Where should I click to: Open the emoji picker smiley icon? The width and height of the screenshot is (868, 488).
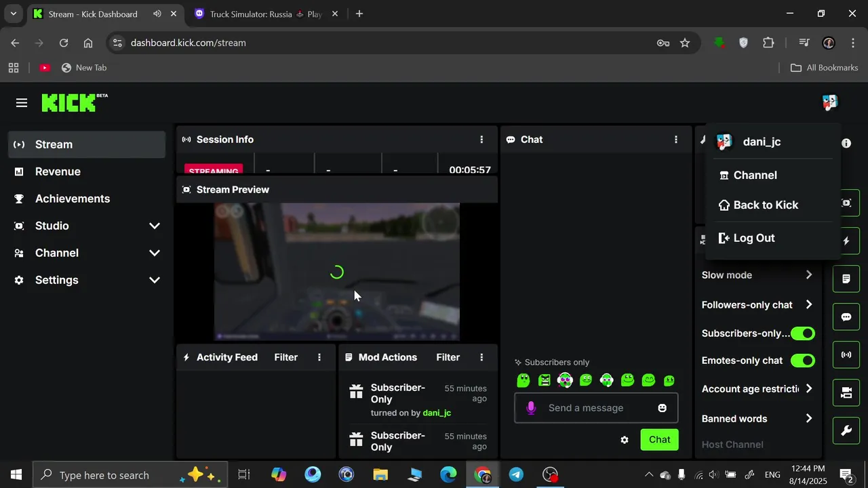point(662,408)
